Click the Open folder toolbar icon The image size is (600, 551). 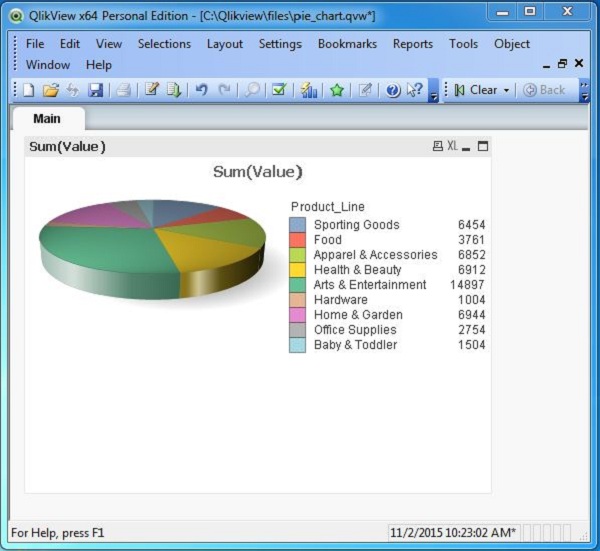(51, 91)
